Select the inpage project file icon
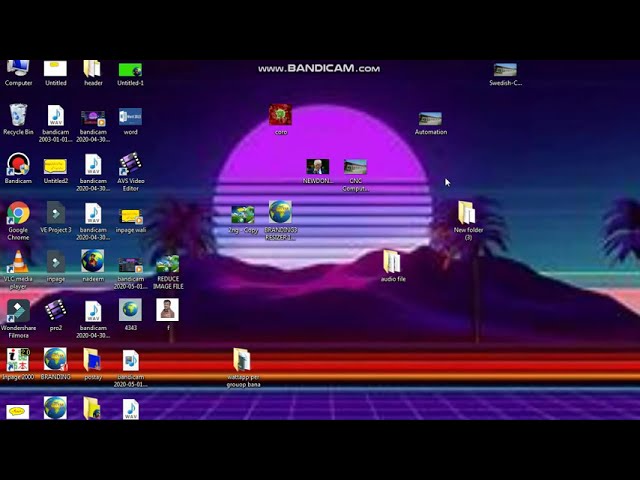Viewport: 640px width, 480px height. (56, 266)
